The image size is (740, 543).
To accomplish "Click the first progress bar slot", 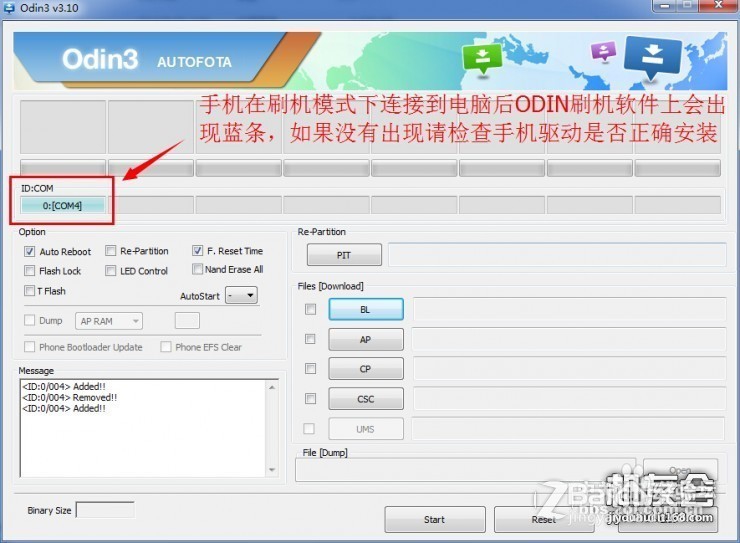I will click(63, 168).
